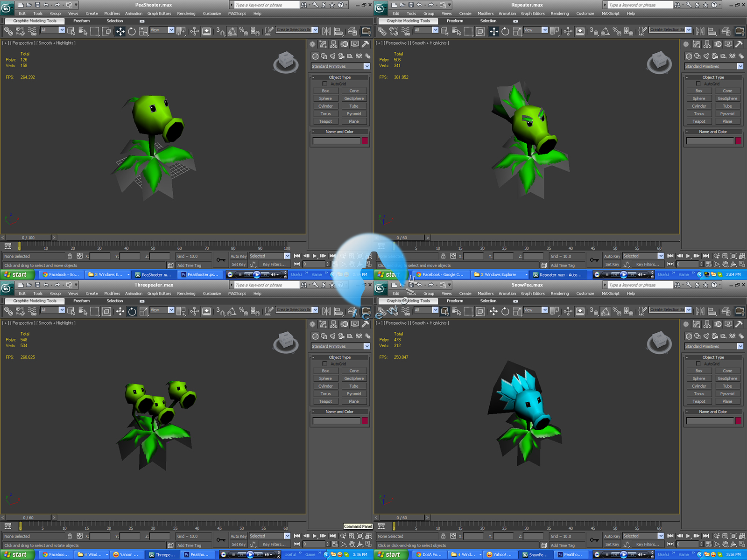Click the Sphere button in Repeater.max
The height and width of the screenshot is (560, 747).
click(x=699, y=98)
